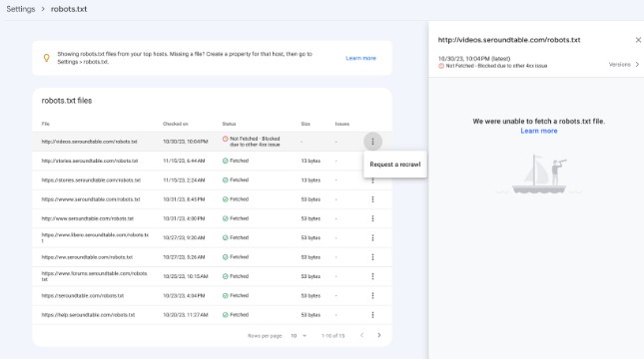Open more options for http://www.seroundtable.com row
Image resolution: width=644 pixels, height=359 pixels.
[x=372, y=218]
